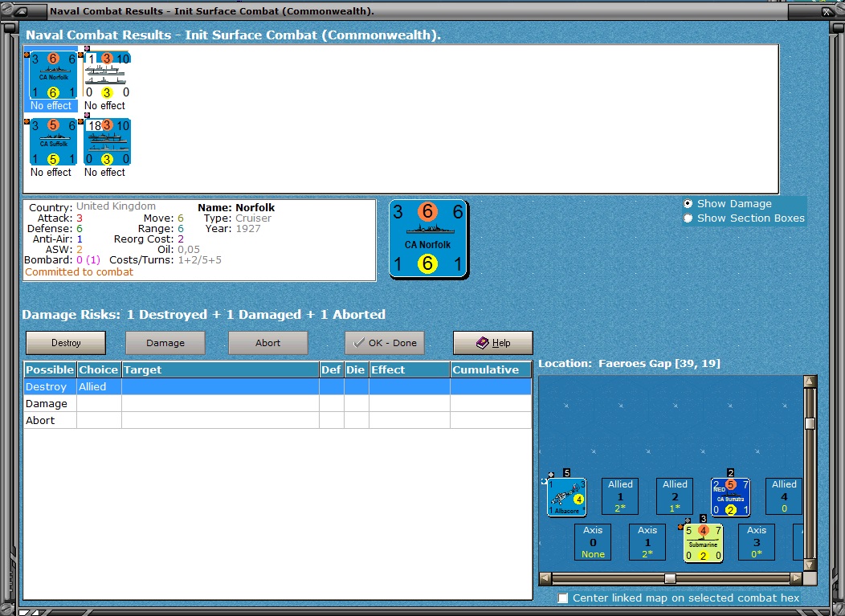Click the map vertical scrollbar thumb
Screen dimensions: 845x616
click(x=810, y=423)
